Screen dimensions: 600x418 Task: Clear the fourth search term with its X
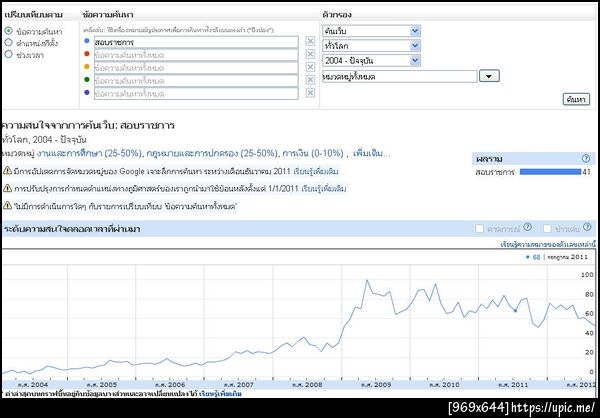coord(310,80)
